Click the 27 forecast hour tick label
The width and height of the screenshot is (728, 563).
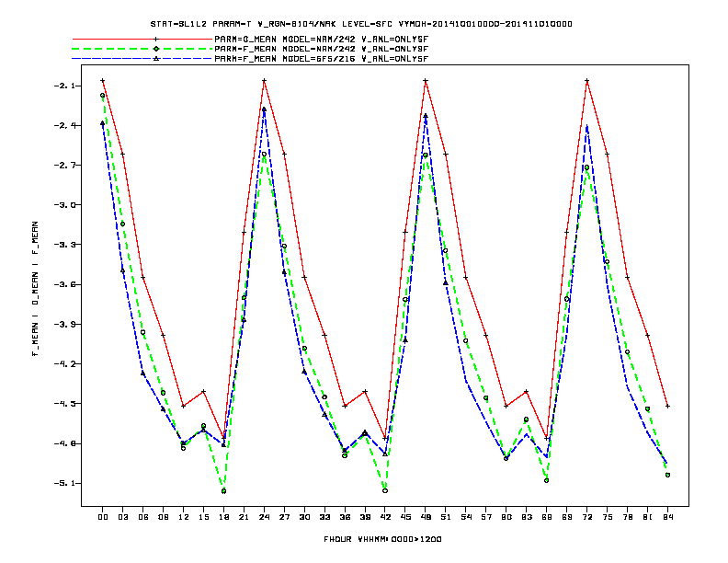(284, 517)
